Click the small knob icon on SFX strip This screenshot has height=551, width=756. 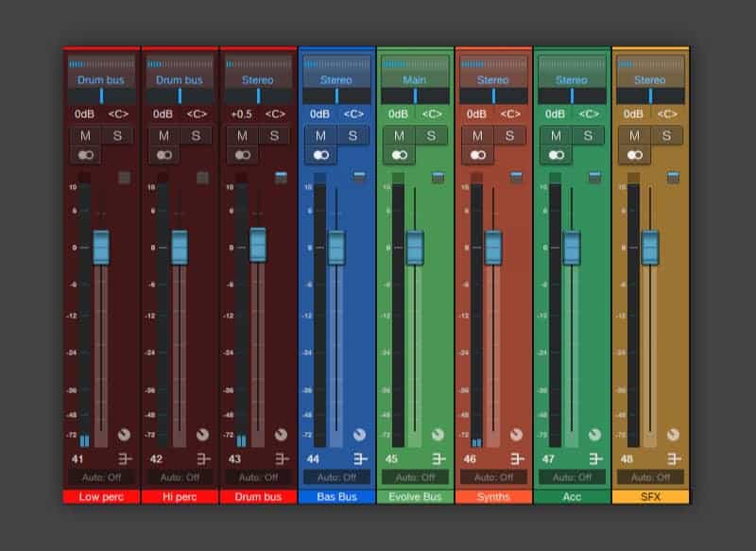pyautogui.click(x=673, y=435)
